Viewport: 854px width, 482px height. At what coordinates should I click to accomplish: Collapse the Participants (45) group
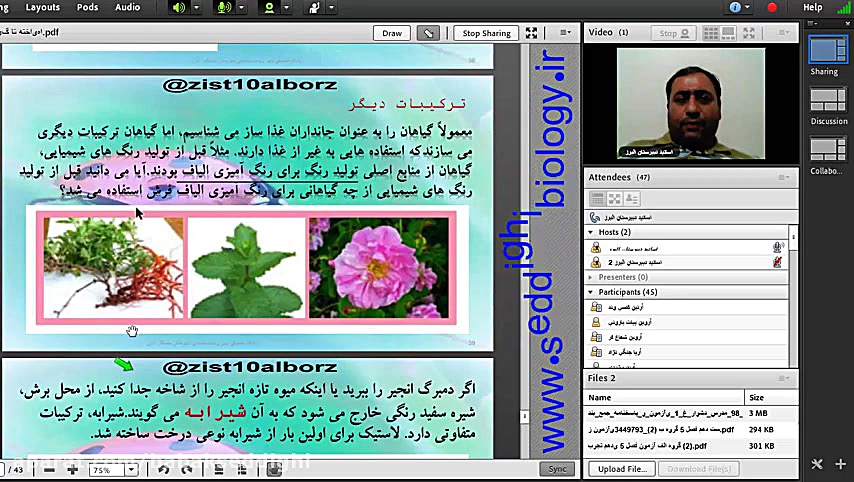pos(591,292)
